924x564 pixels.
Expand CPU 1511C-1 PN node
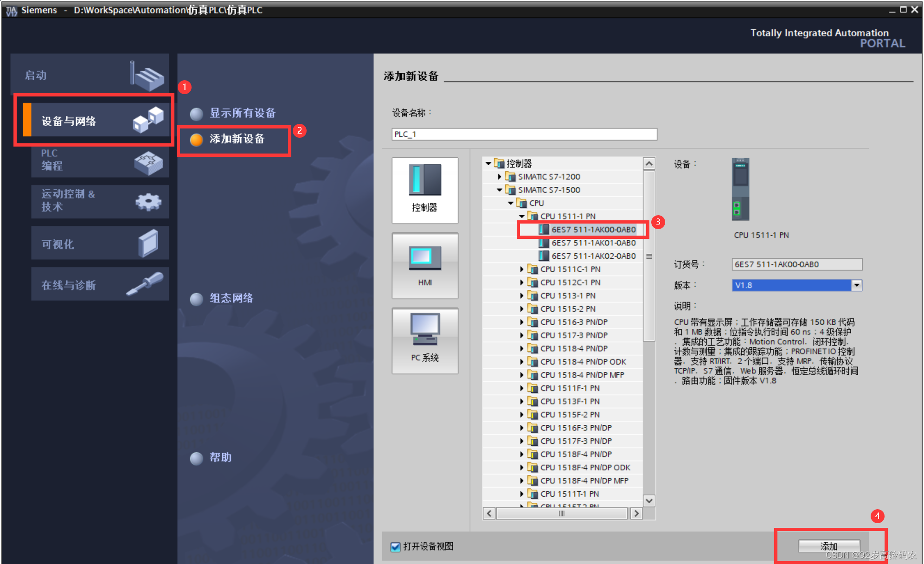(x=522, y=269)
